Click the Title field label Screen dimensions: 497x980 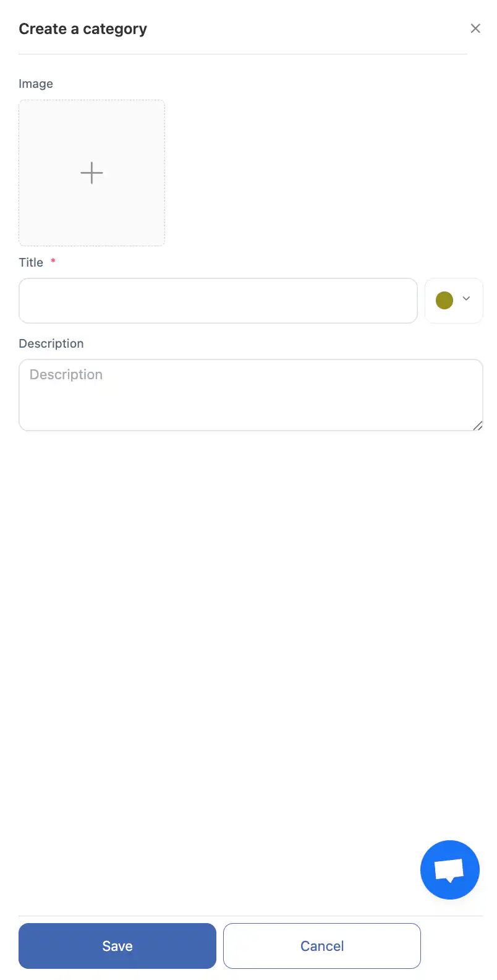point(31,262)
